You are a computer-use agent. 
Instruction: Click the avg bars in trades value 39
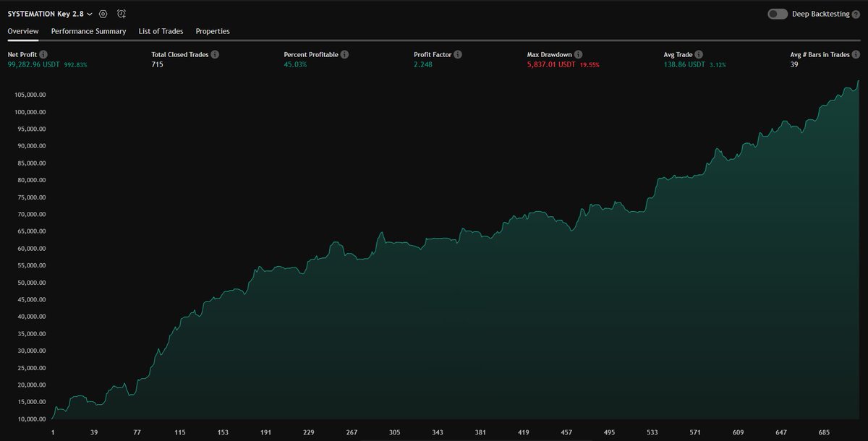(794, 64)
